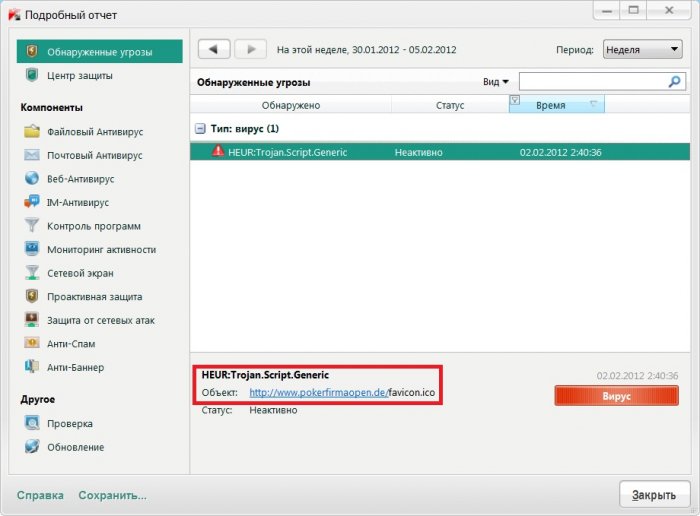
Task: Click the Неактивно status in threat row
Action: coord(419,152)
